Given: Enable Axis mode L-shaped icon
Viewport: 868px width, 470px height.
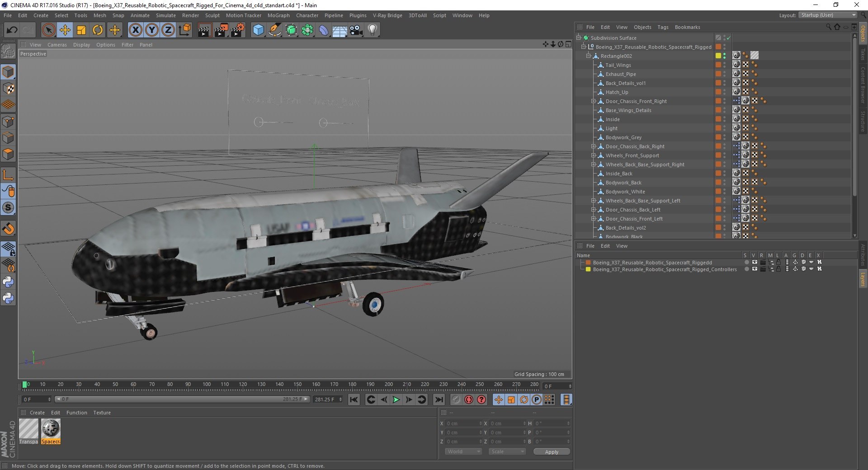Looking at the screenshot, I should tap(8, 174).
